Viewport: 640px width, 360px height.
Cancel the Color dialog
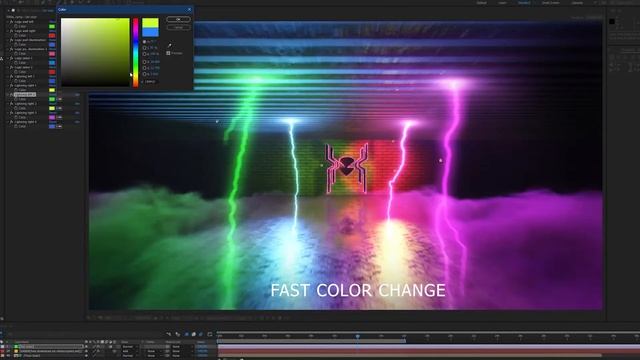click(178, 27)
